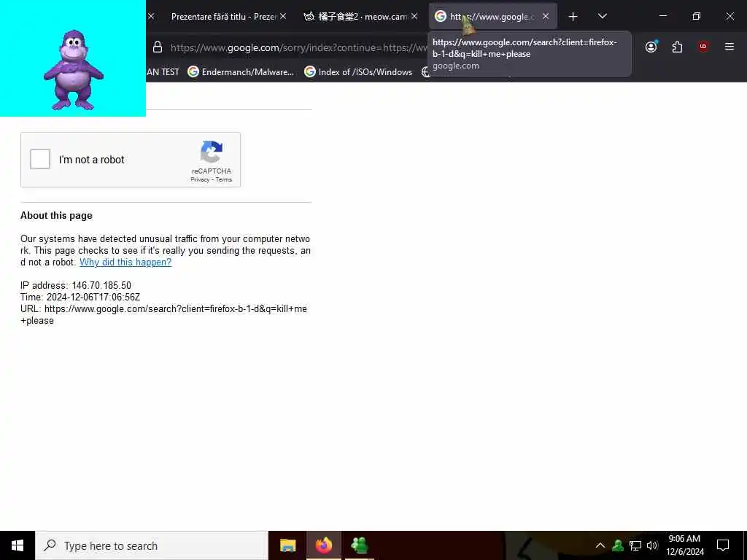
Task: Open the Firefox account icon
Action: click(x=651, y=47)
